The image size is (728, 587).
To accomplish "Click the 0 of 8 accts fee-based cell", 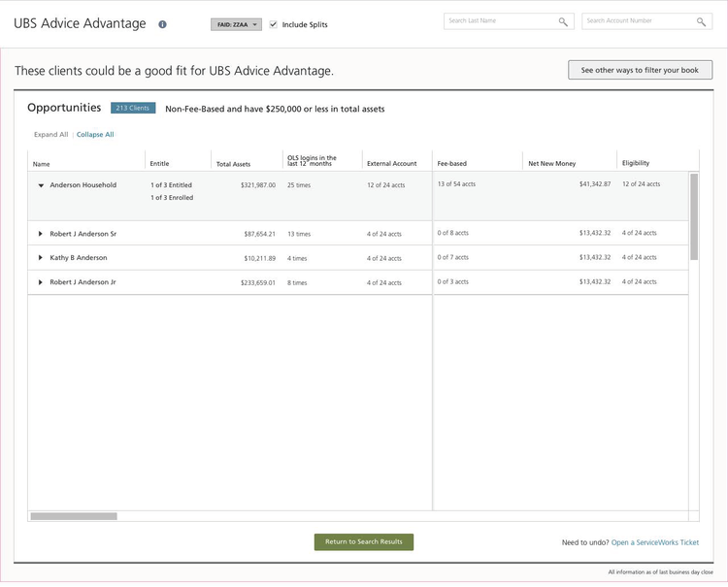I will pyautogui.click(x=452, y=233).
